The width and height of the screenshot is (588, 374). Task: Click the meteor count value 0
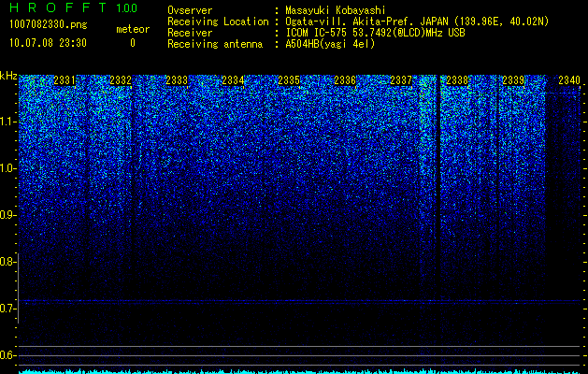(x=133, y=43)
